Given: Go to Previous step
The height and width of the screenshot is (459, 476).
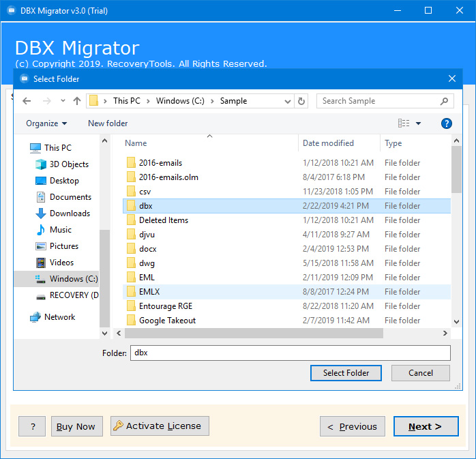Looking at the screenshot, I should (x=353, y=426).
